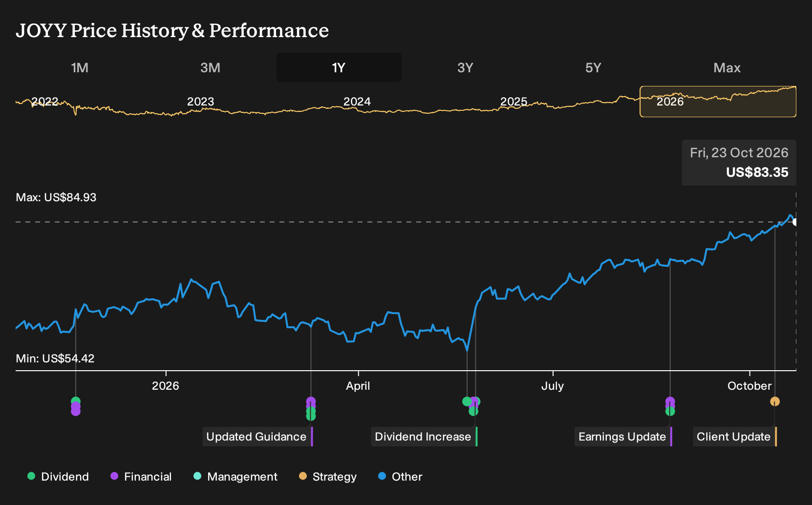Click the white current price point on chart
812x505 pixels.
(x=795, y=222)
